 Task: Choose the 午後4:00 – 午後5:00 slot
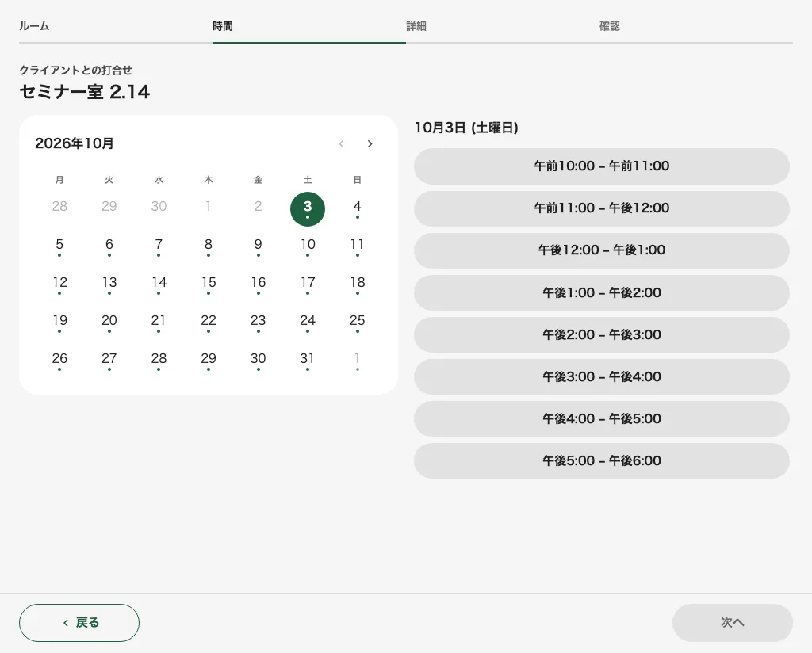(602, 418)
